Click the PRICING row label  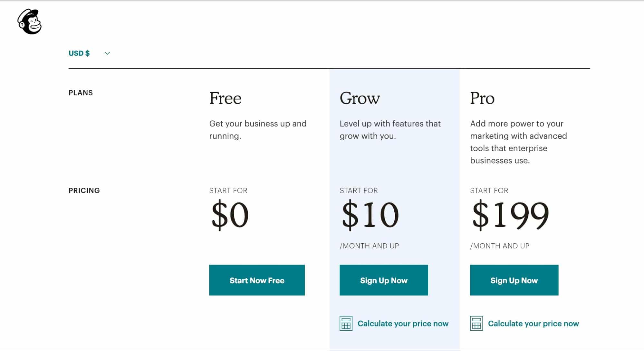84,191
